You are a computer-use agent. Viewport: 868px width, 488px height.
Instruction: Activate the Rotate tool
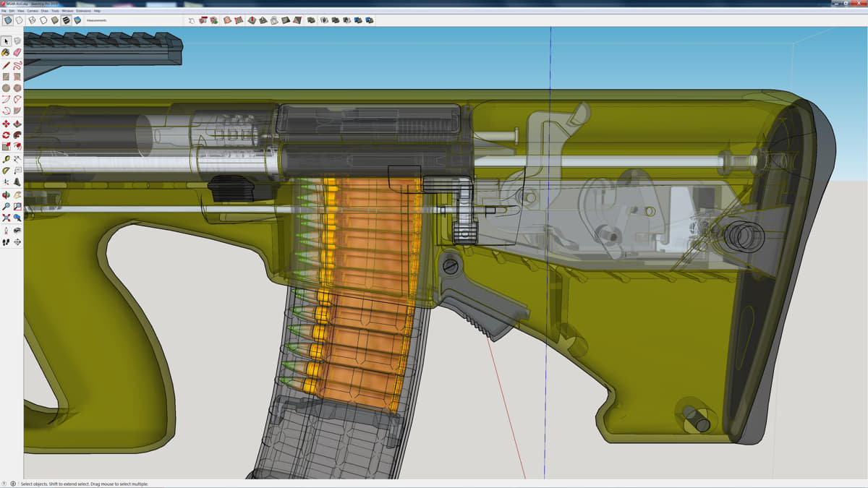[x=6, y=135]
